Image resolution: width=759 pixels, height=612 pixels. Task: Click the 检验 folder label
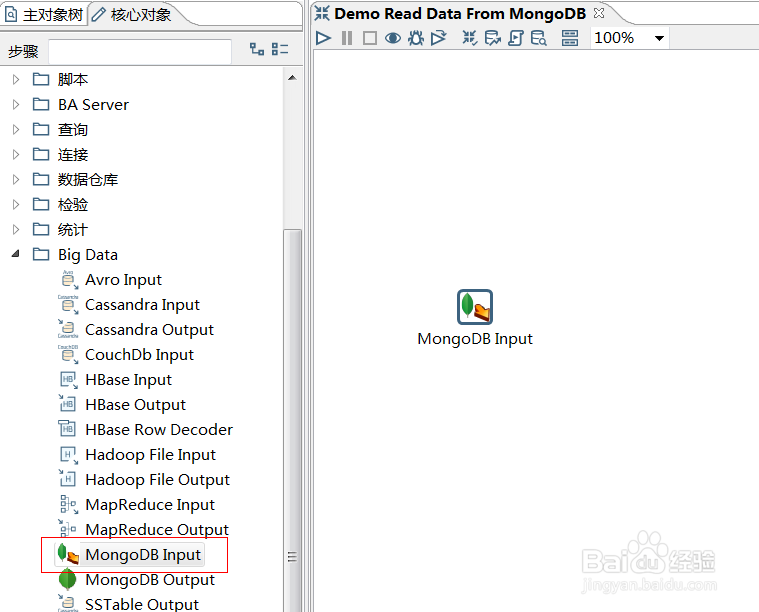pos(73,204)
